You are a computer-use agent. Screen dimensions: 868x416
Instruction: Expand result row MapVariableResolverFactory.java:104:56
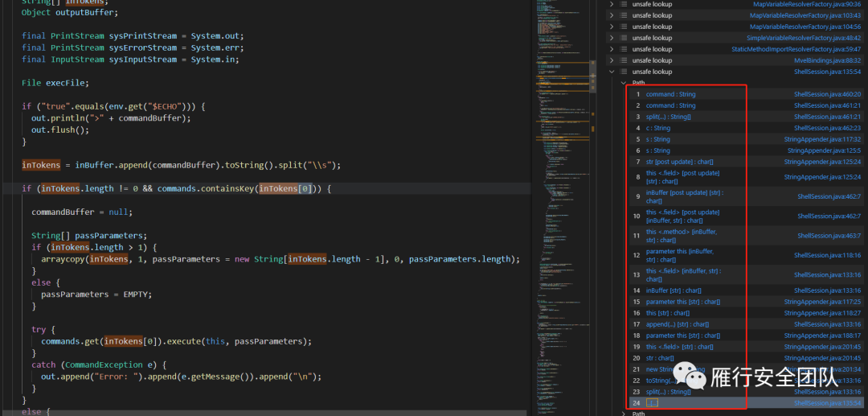[611, 27]
